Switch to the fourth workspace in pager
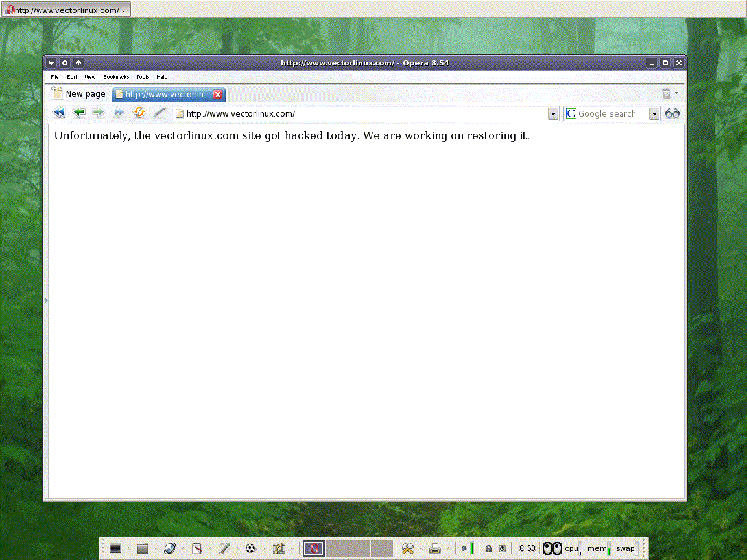This screenshot has width=747, height=560. click(381, 548)
